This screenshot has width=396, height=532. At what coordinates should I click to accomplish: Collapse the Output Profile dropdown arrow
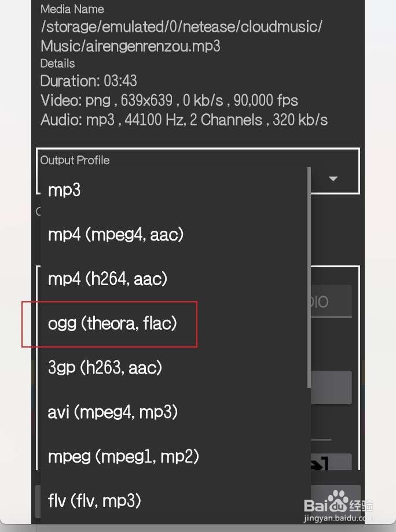click(333, 179)
